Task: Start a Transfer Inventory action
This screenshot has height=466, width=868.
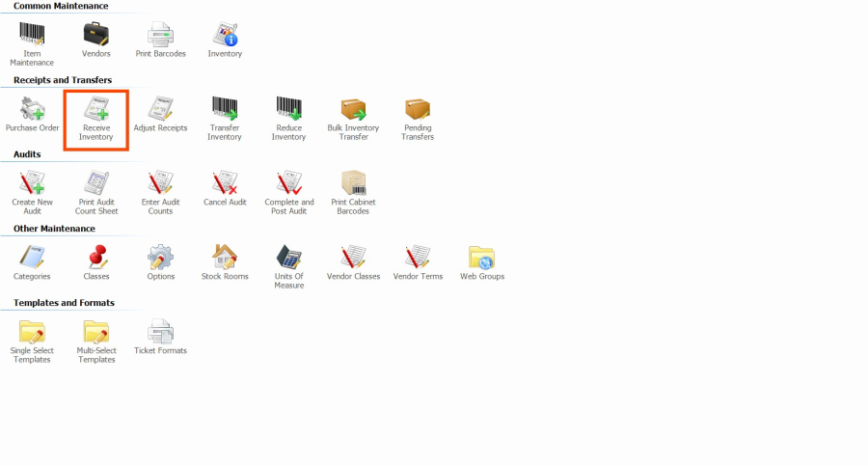Action: coord(225,109)
